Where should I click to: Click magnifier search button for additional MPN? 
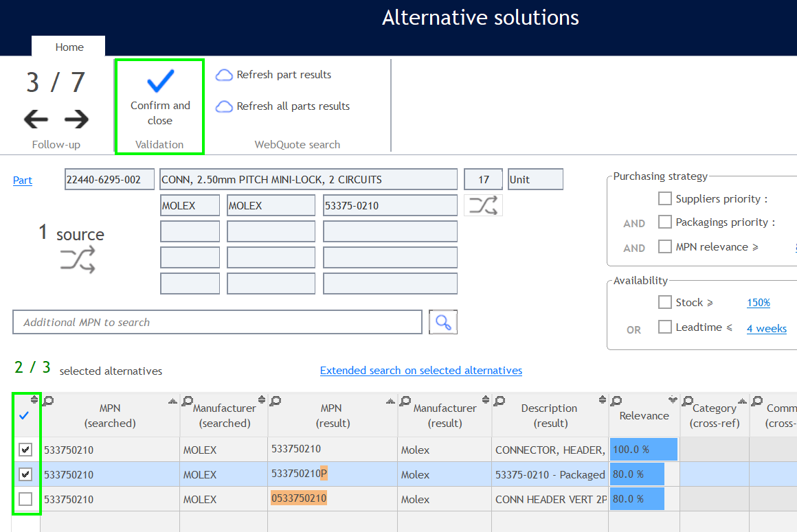tap(443, 322)
